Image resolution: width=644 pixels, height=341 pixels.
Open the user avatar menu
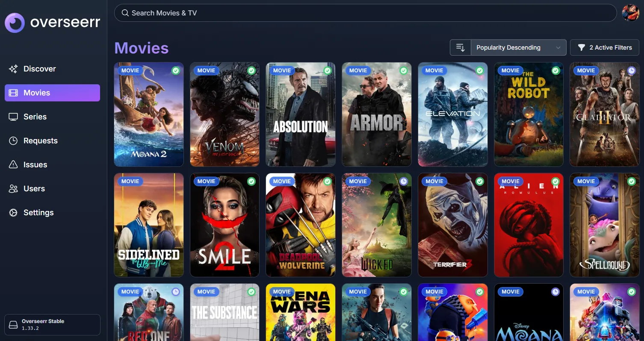630,13
